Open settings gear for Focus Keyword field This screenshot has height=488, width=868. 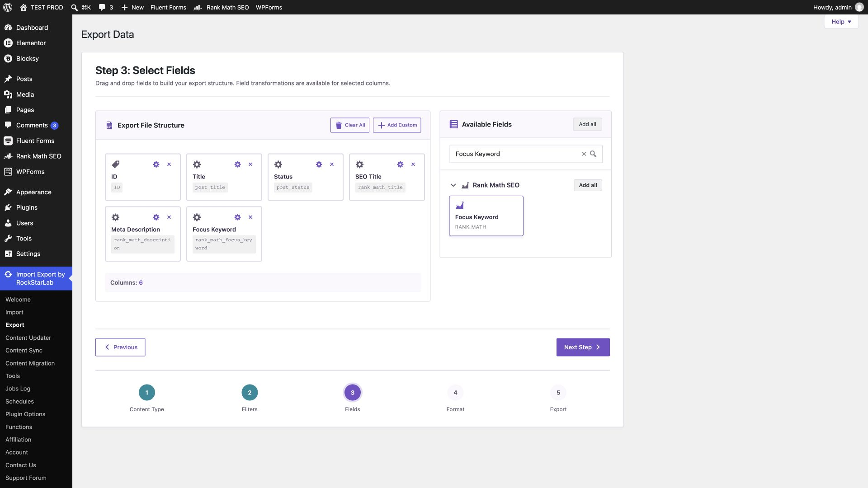[x=237, y=217]
